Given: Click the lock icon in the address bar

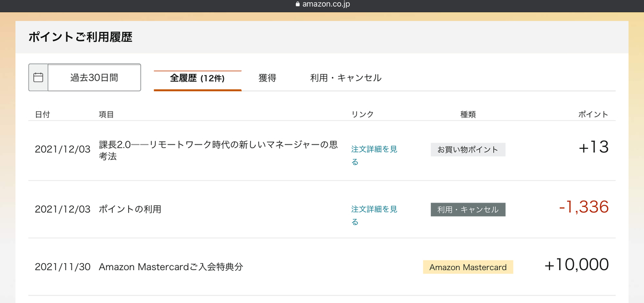Looking at the screenshot, I should [x=298, y=4].
